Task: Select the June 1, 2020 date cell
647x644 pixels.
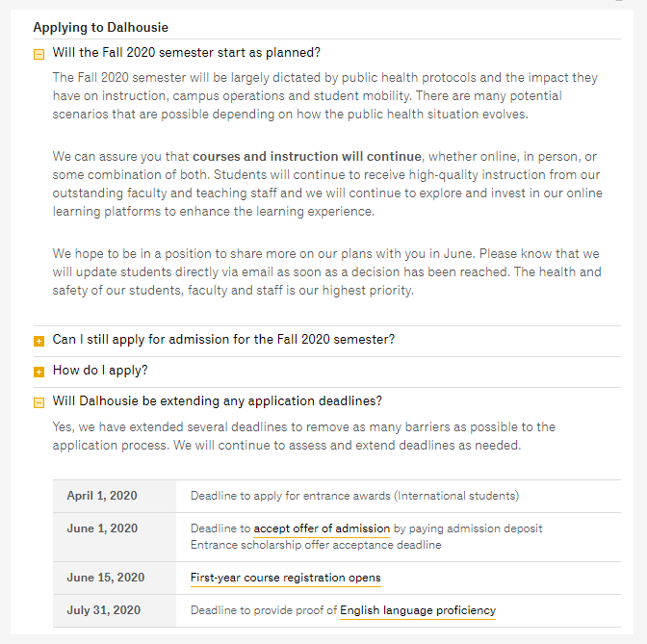Action: pos(115,537)
